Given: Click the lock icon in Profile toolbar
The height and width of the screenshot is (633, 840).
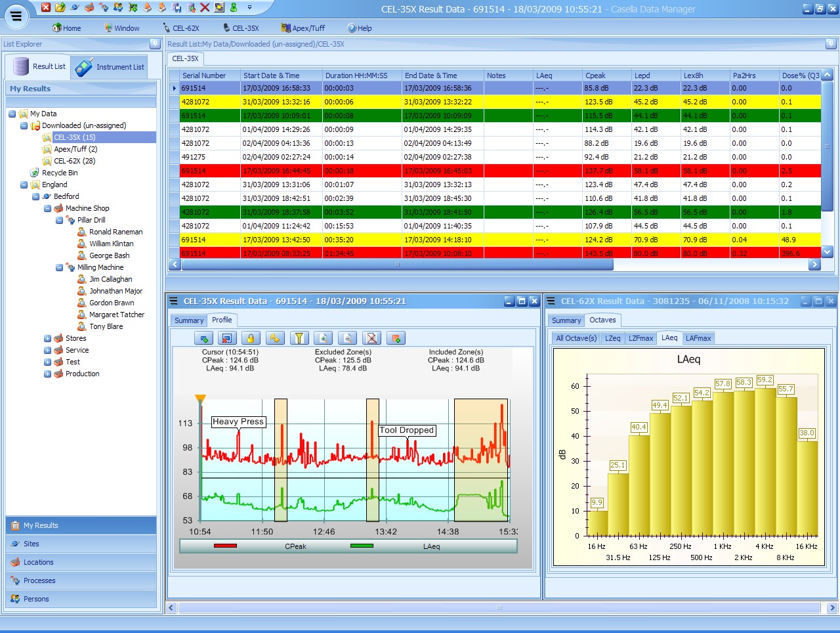Looking at the screenshot, I should pos(250,338).
